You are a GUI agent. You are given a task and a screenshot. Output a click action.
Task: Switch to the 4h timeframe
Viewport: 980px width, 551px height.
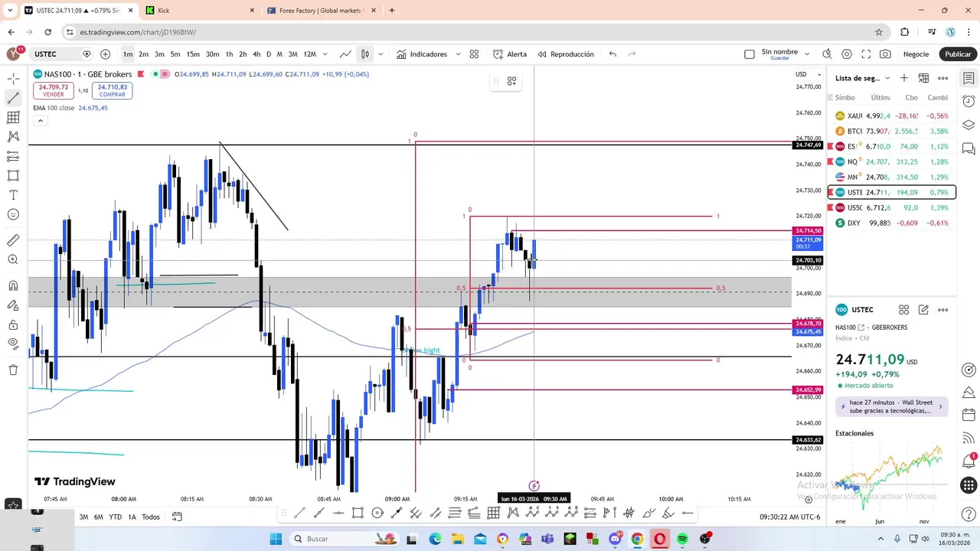coord(256,54)
